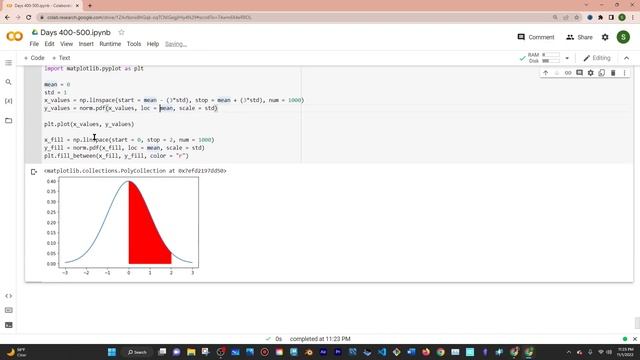The width and height of the screenshot is (640, 360).
Task: Close the bottom status bar
Action: click(635, 339)
